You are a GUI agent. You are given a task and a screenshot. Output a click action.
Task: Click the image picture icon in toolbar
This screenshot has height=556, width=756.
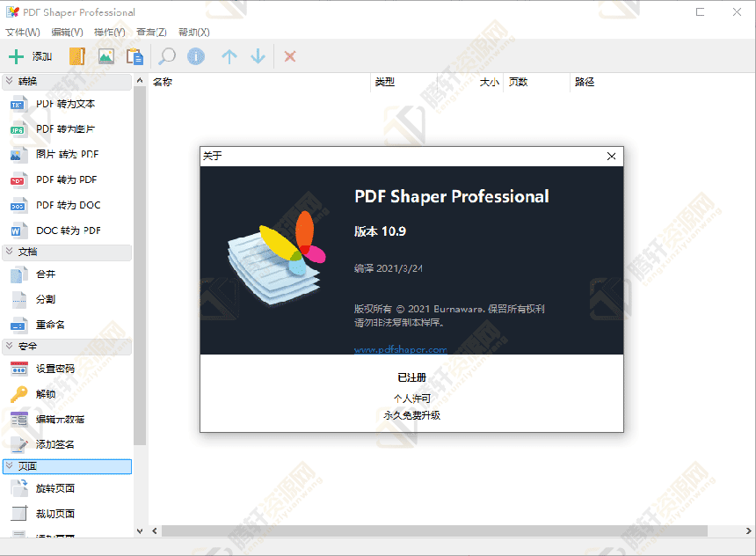105,56
